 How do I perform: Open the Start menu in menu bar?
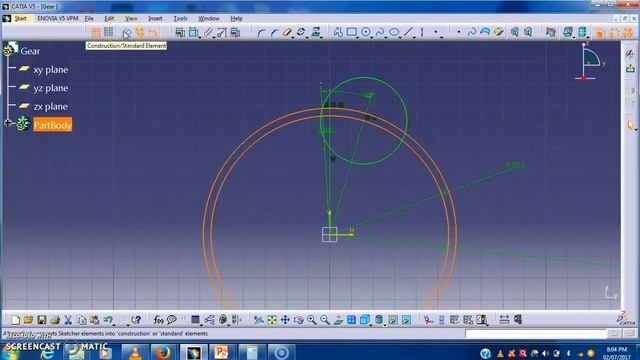[20, 18]
